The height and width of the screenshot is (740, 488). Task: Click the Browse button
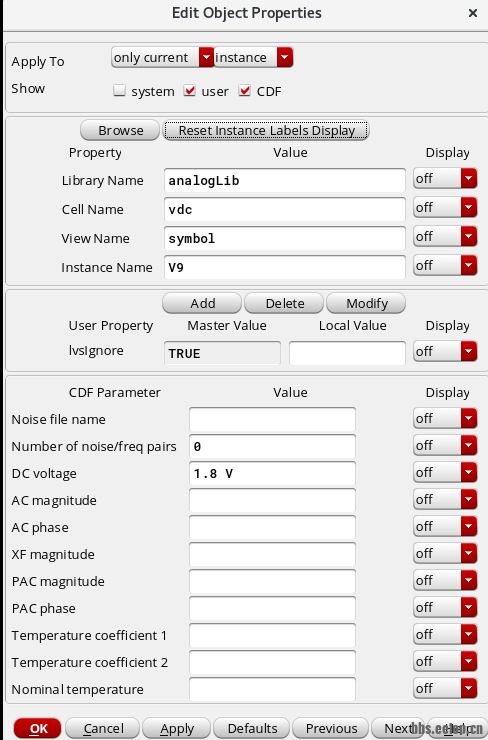120,130
